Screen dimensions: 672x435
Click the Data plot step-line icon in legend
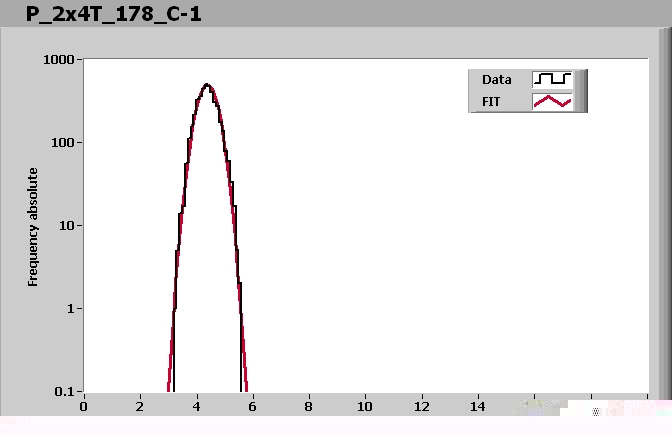tap(552, 79)
